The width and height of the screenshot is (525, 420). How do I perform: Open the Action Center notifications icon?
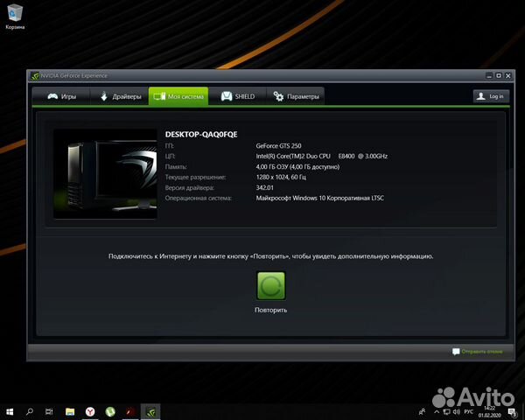512,411
